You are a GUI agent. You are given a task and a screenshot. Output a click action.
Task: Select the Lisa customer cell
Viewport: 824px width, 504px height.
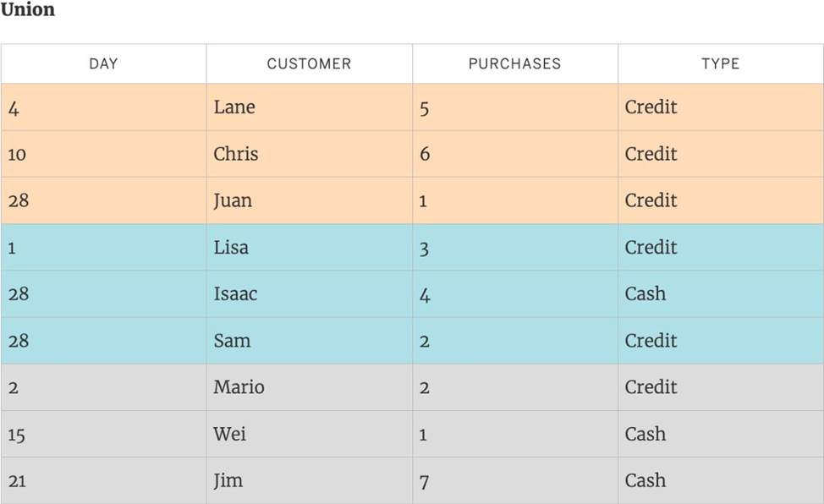point(231,247)
